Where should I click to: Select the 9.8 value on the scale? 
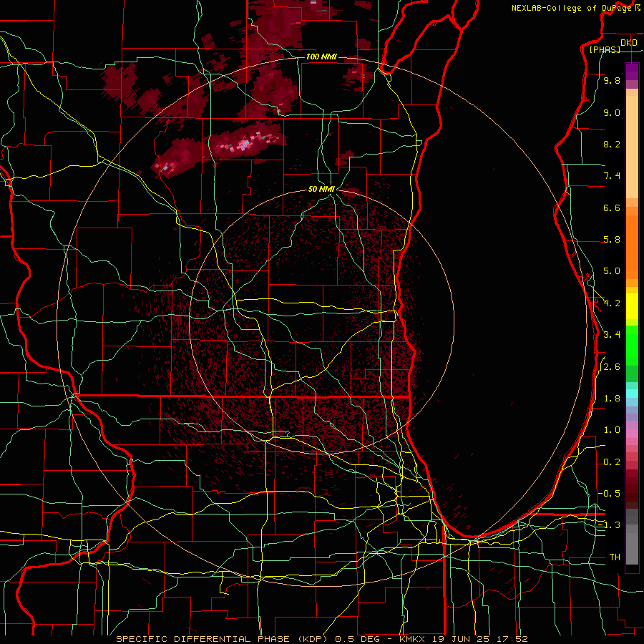(x=612, y=80)
